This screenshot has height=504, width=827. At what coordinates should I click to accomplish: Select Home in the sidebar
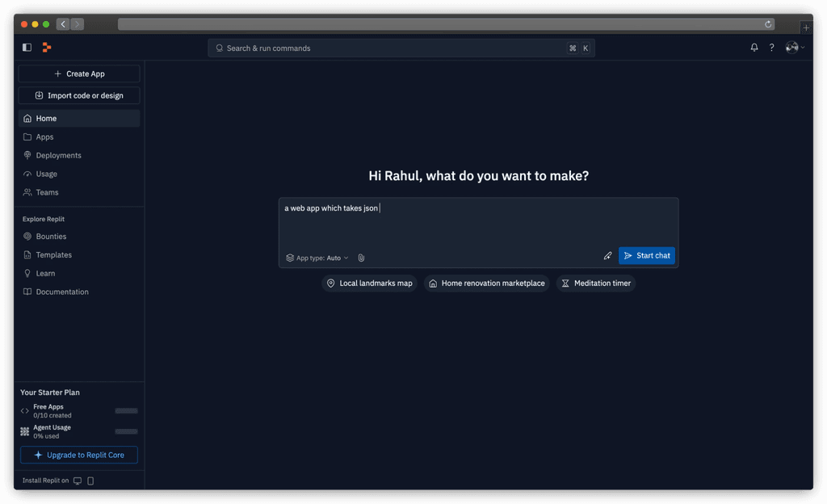pos(27,117)
